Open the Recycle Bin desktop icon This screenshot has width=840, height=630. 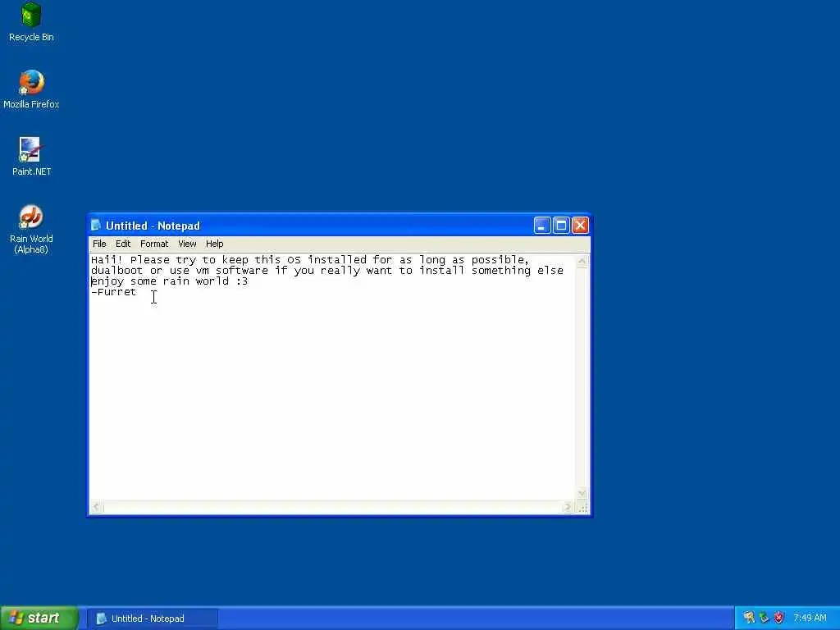coord(31,22)
